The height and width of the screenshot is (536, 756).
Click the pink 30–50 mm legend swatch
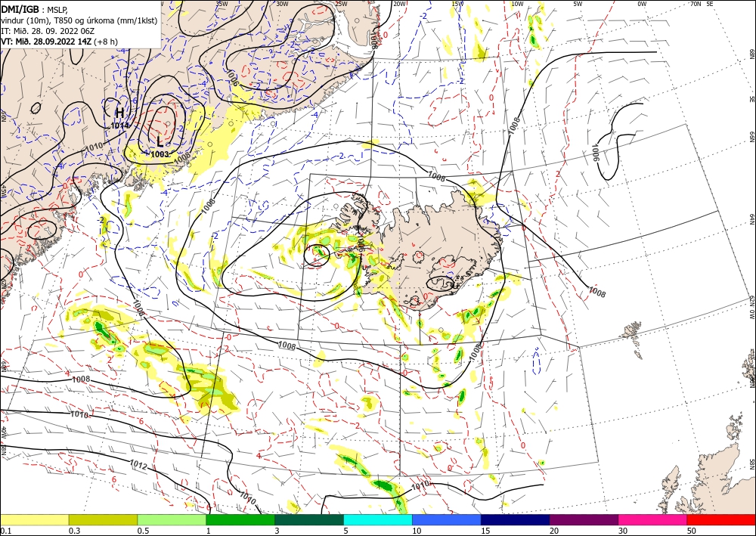pos(653,519)
